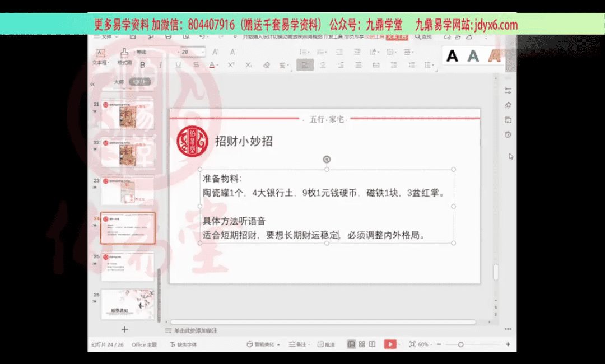Switch to the 大纲 outline tab

tap(119, 82)
